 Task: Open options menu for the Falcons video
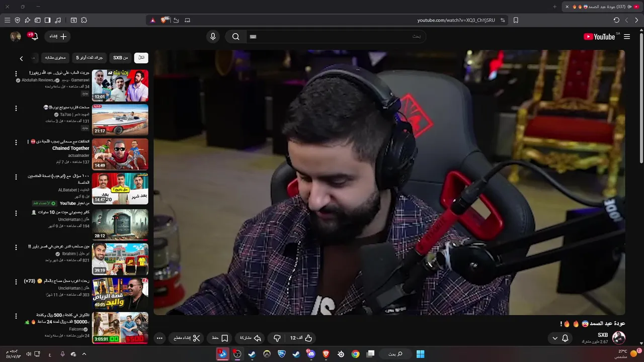point(16,316)
